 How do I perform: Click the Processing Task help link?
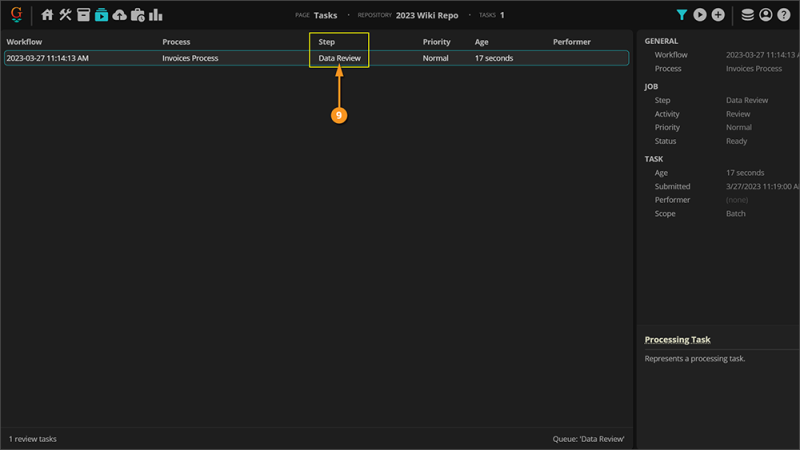coord(677,339)
